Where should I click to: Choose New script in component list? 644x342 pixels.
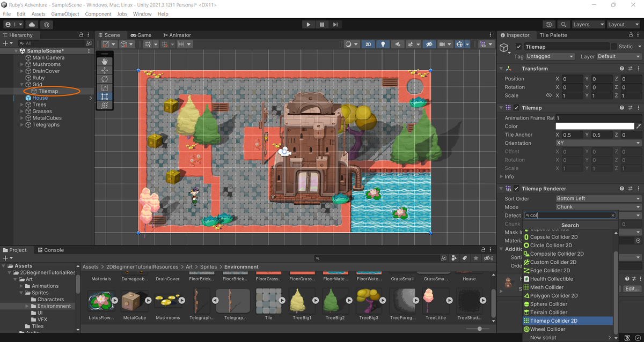coord(568,338)
